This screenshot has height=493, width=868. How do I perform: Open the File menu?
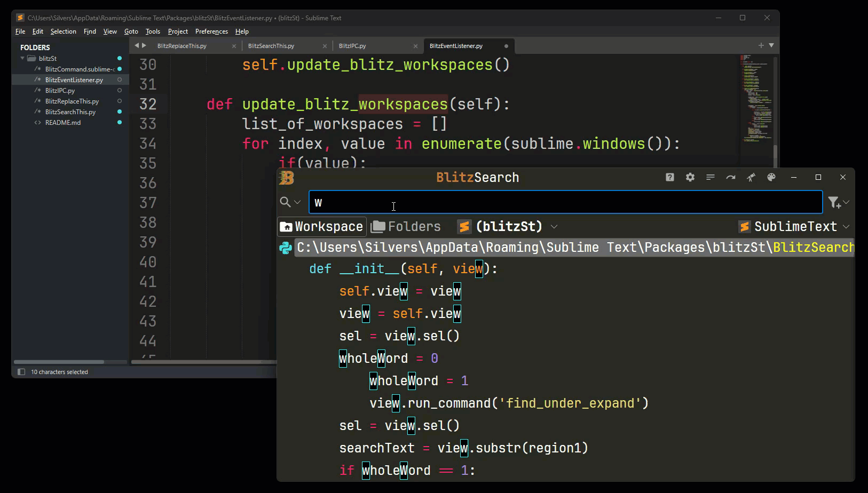click(20, 31)
